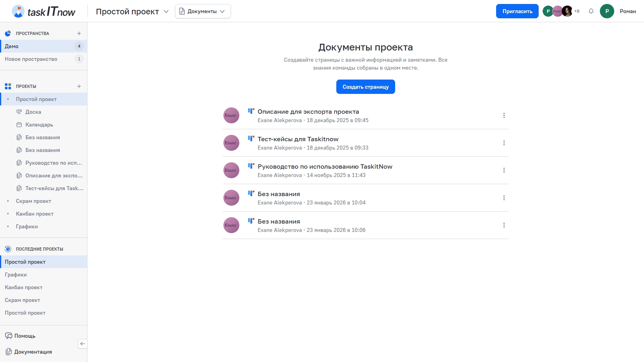Screen dimensions: 644x362
Task: Click the taskITnow logo
Action: coord(44,12)
